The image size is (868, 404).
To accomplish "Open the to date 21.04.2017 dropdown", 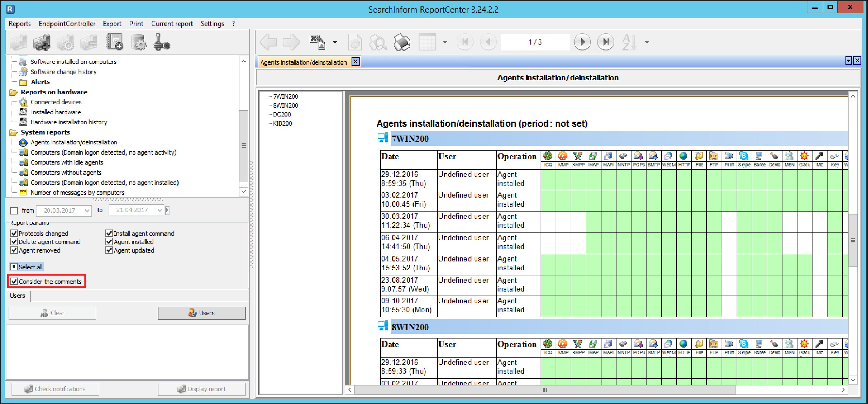I will click(159, 210).
